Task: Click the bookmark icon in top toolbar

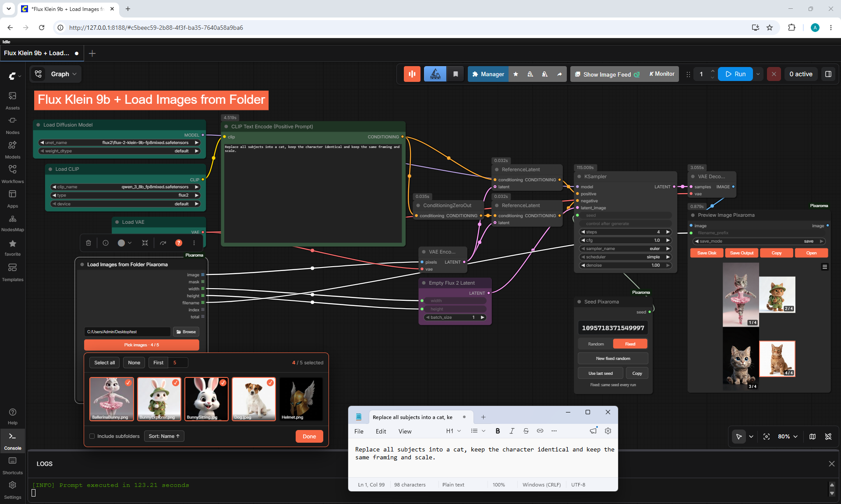Action: coord(456,74)
